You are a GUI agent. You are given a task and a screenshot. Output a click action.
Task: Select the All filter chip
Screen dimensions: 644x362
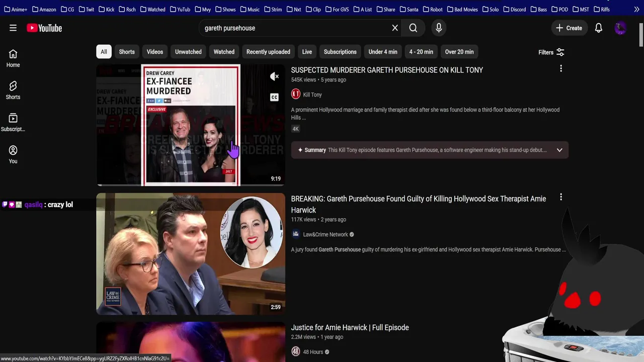pos(104,52)
